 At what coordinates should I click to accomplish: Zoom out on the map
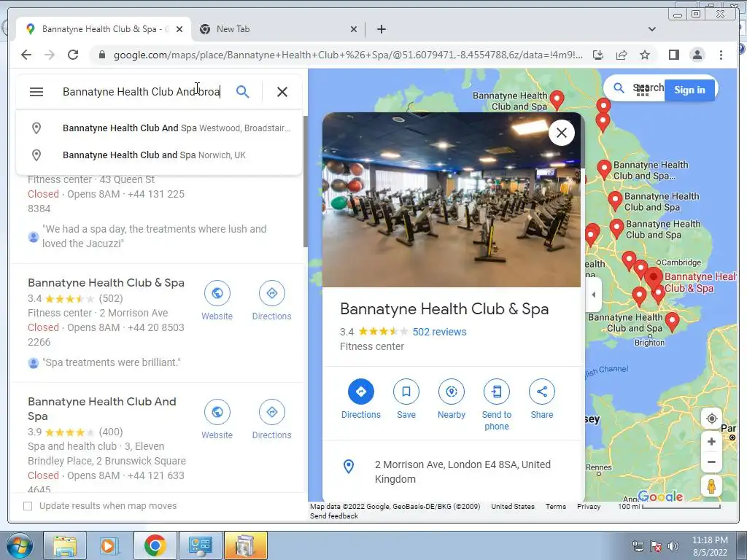[711, 462]
